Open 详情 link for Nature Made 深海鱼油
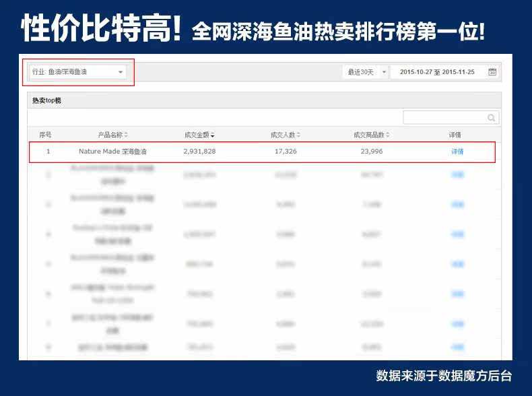 pos(457,152)
